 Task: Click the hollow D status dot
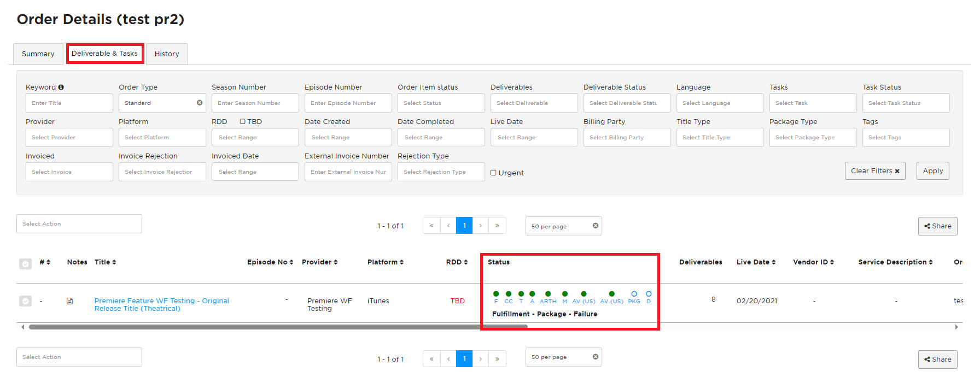click(x=649, y=294)
